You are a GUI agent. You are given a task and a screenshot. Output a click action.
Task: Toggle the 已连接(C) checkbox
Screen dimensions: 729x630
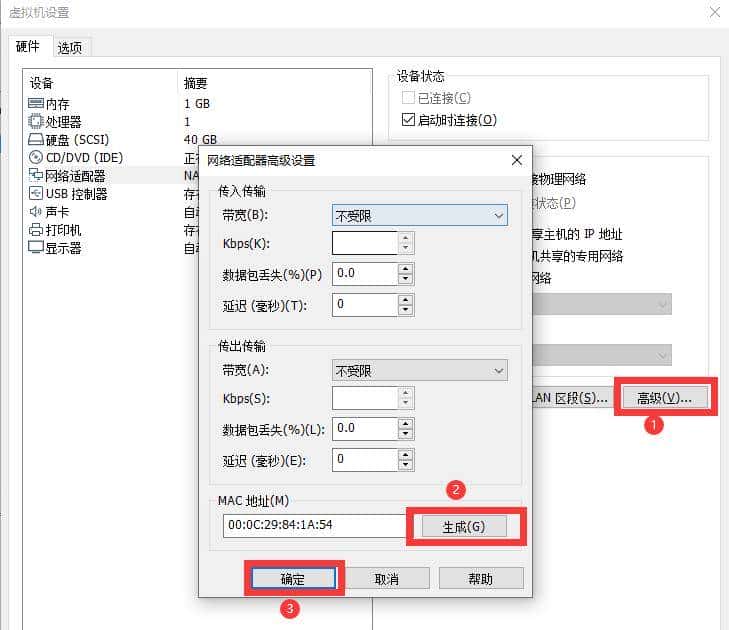408,98
